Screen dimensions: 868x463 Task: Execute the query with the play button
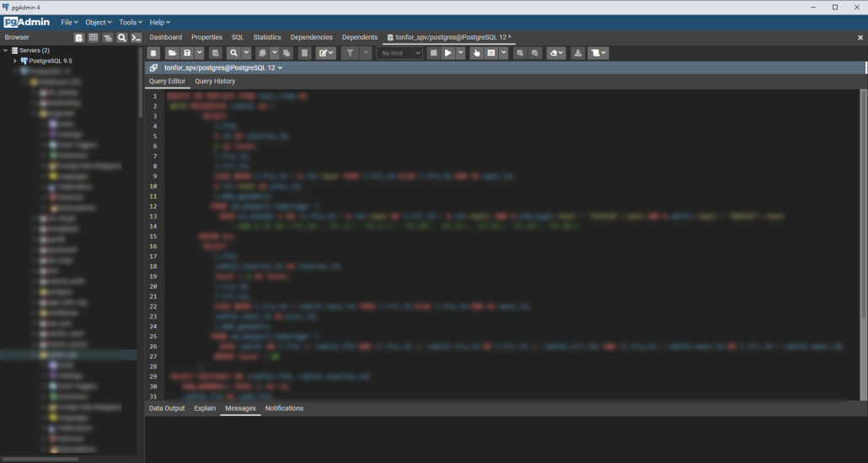point(448,53)
